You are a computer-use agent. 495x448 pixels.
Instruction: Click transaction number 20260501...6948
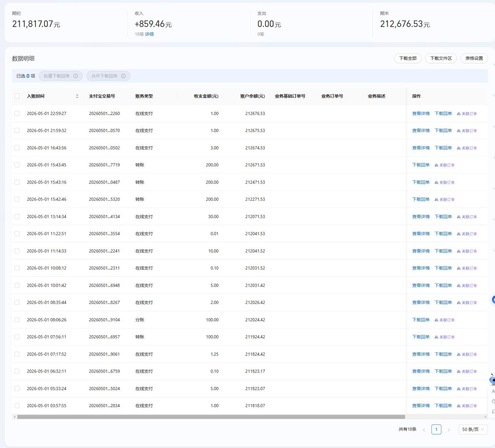tap(104, 285)
